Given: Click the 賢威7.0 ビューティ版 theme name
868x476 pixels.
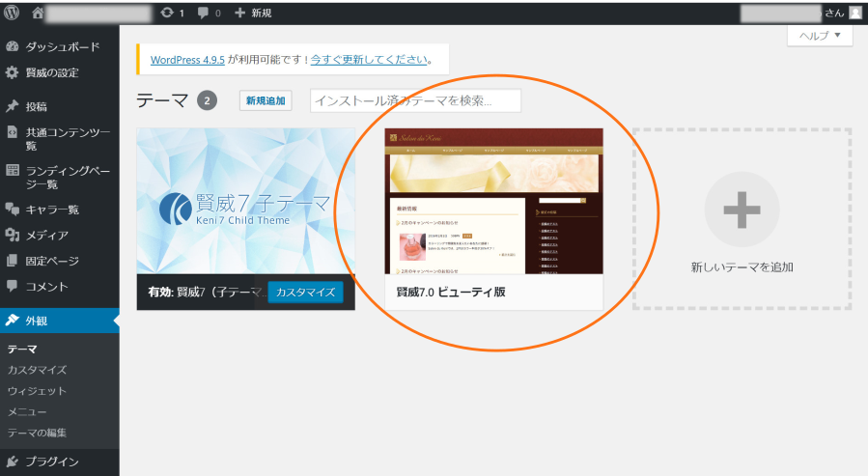Looking at the screenshot, I should pyautogui.click(x=451, y=292).
